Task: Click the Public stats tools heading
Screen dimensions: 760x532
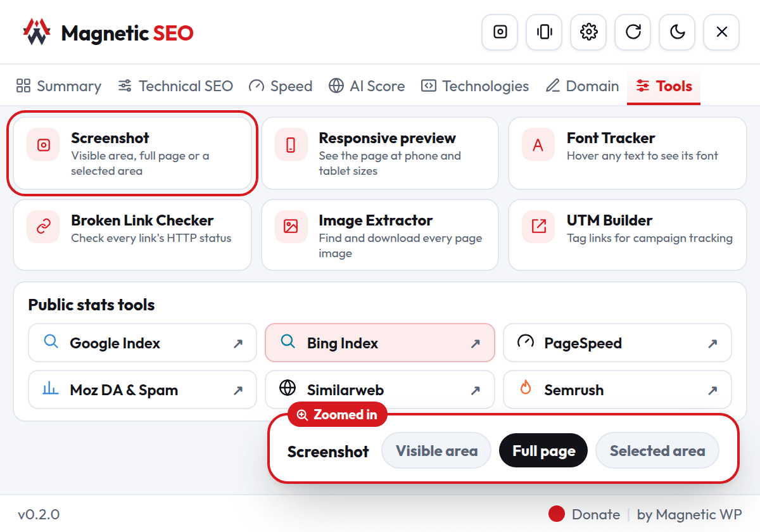Action: (92, 305)
